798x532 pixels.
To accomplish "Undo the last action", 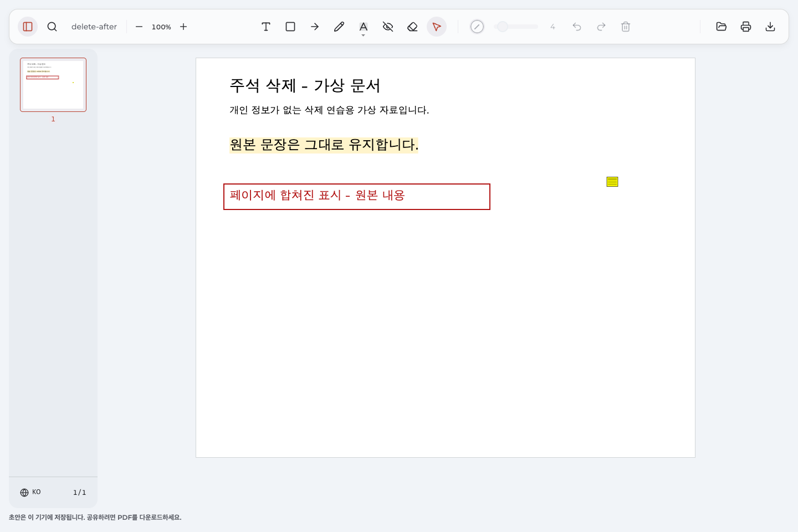I will click(577, 27).
